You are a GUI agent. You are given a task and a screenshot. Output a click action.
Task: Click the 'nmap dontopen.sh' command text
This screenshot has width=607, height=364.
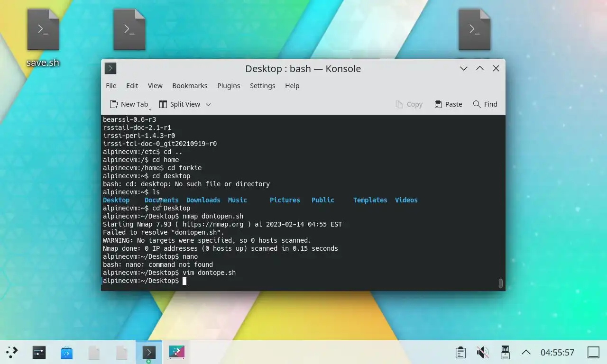tap(213, 216)
